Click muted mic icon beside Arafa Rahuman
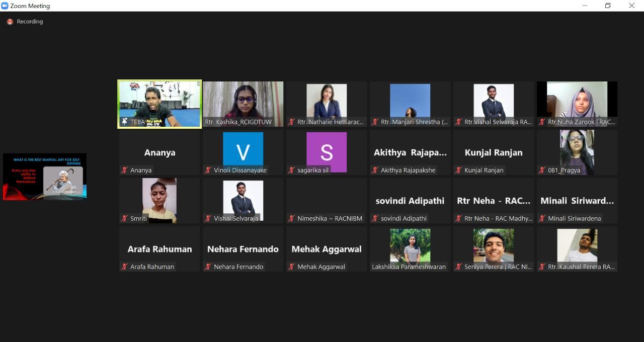644x342 pixels. (x=124, y=267)
